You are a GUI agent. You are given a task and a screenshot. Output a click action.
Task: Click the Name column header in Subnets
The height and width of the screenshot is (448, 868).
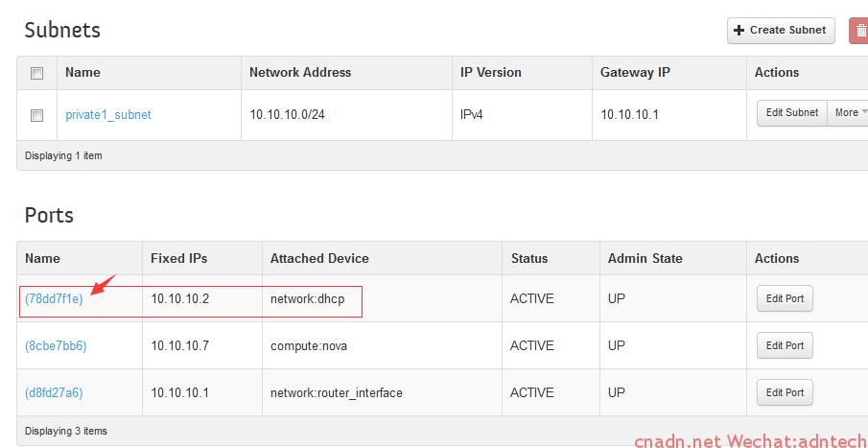click(x=83, y=73)
